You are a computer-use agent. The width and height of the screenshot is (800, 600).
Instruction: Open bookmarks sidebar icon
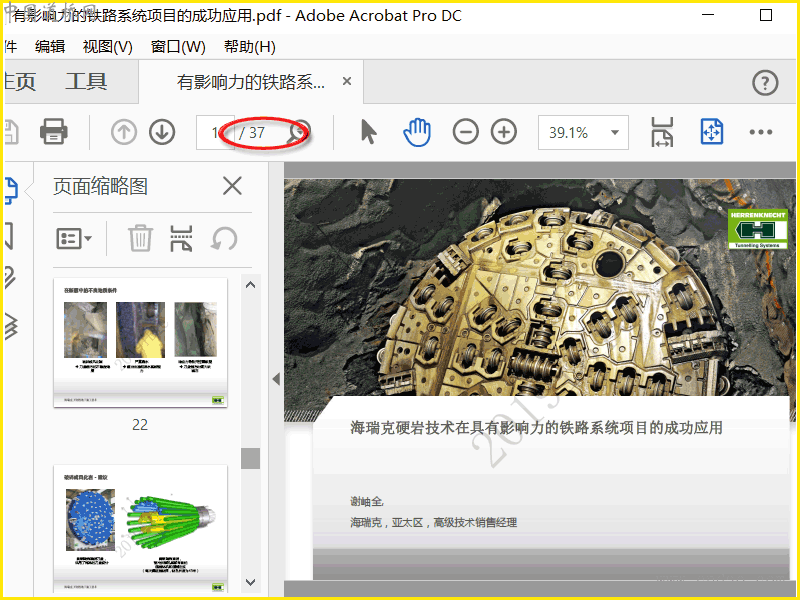[9, 235]
